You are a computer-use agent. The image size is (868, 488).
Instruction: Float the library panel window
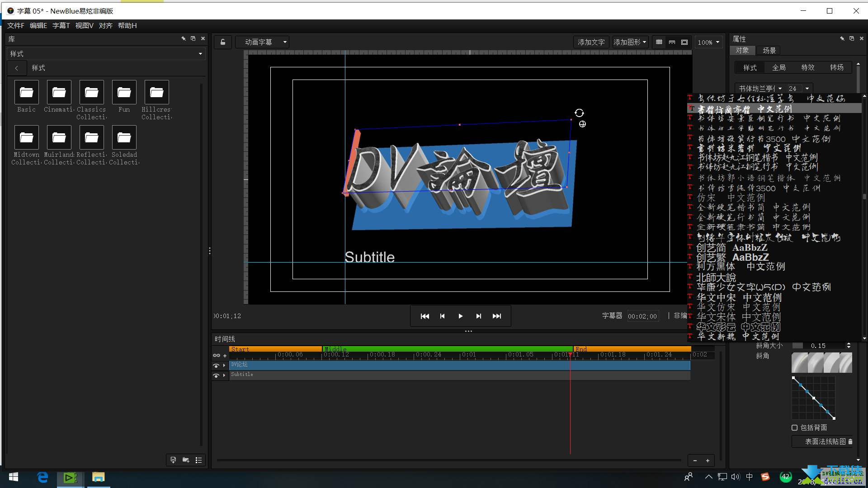pyautogui.click(x=193, y=39)
